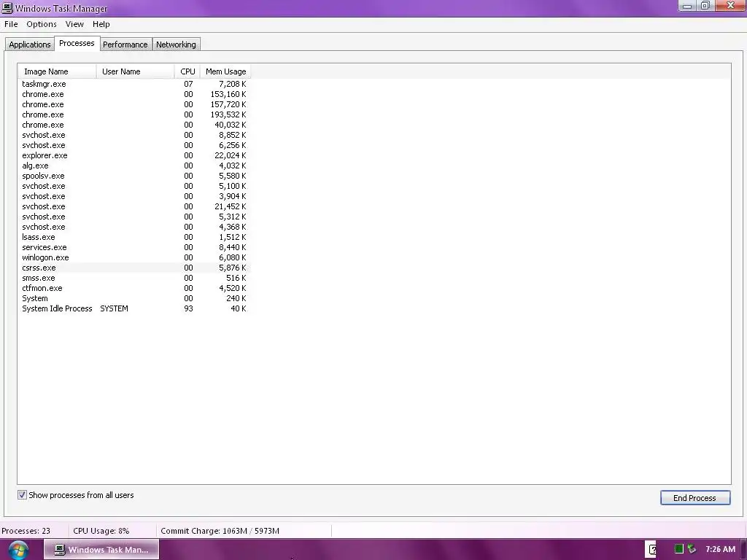Sort by User Name column header
Image resolution: width=747 pixels, height=560 pixels.
tap(135, 71)
